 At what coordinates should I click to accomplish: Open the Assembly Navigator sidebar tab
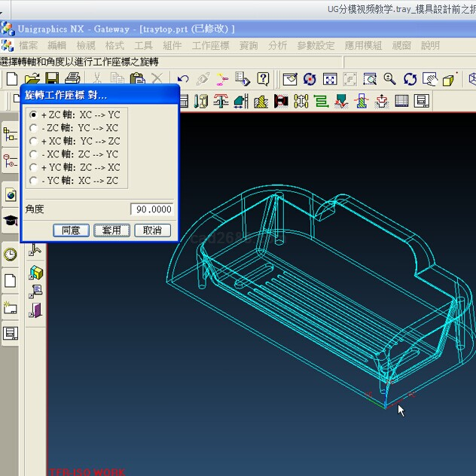pyautogui.click(x=11, y=135)
